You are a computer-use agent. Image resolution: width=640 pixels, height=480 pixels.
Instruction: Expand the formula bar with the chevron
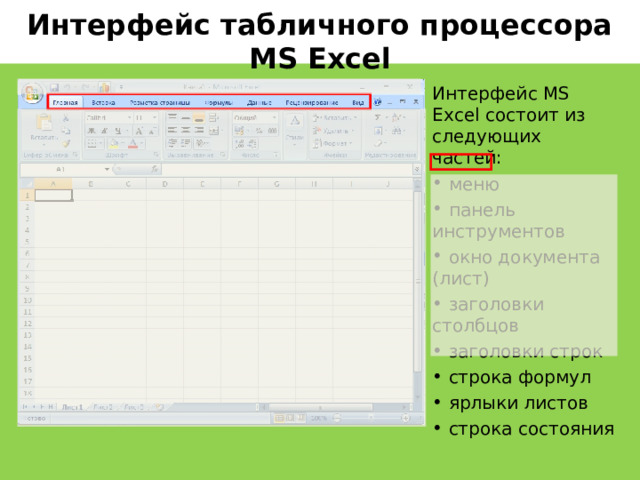click(x=417, y=169)
